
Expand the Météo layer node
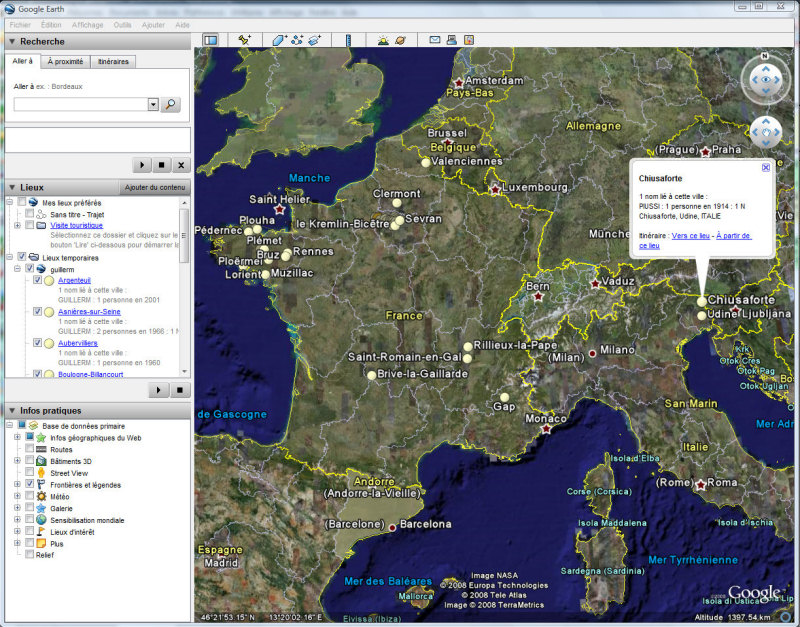coord(17,496)
